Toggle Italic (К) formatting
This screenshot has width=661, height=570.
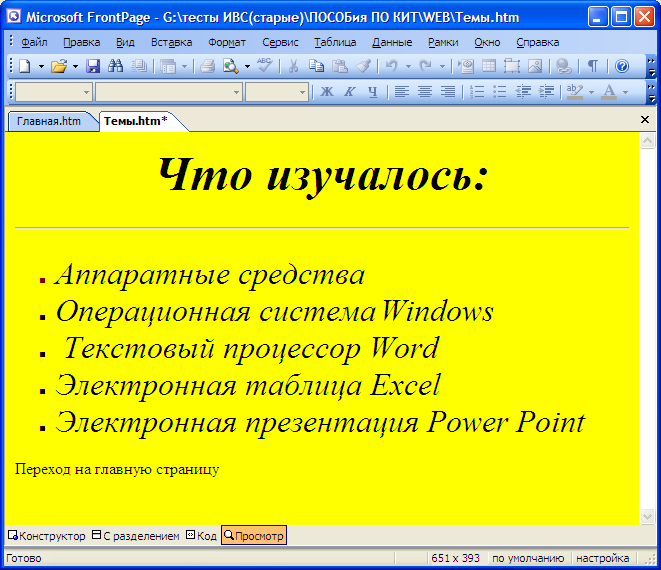coord(349,91)
